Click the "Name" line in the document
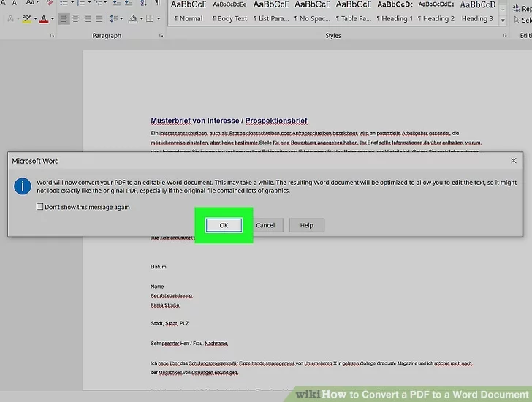 coord(157,287)
